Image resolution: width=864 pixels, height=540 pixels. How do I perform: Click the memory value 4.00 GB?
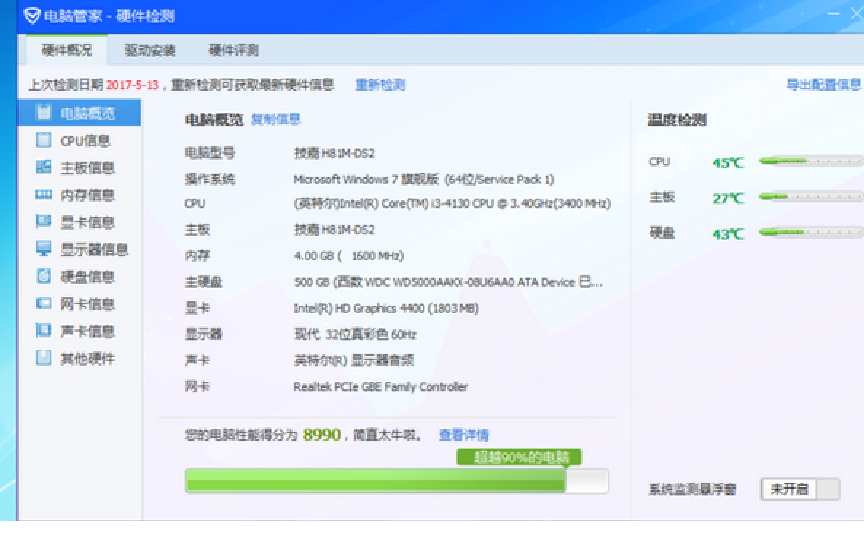pos(349,256)
